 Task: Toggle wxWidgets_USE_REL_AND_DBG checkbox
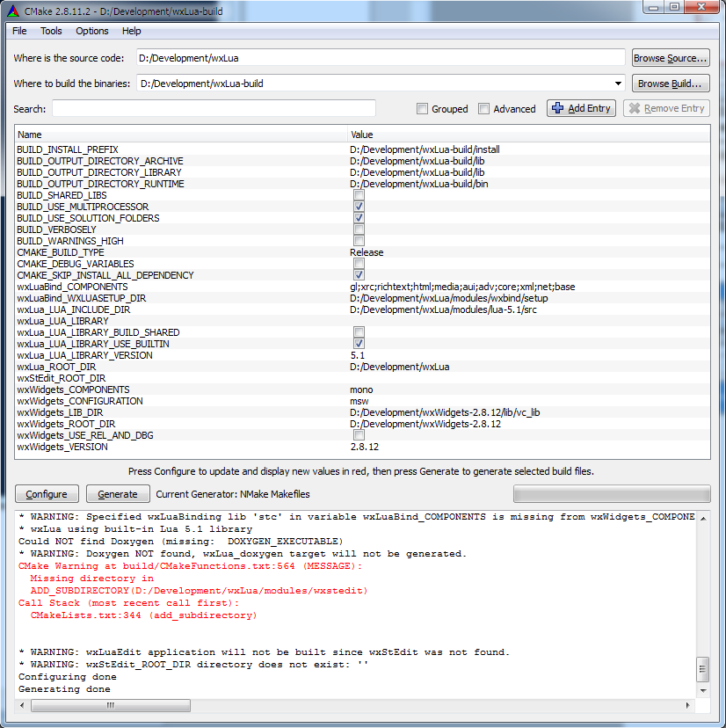pyautogui.click(x=359, y=435)
